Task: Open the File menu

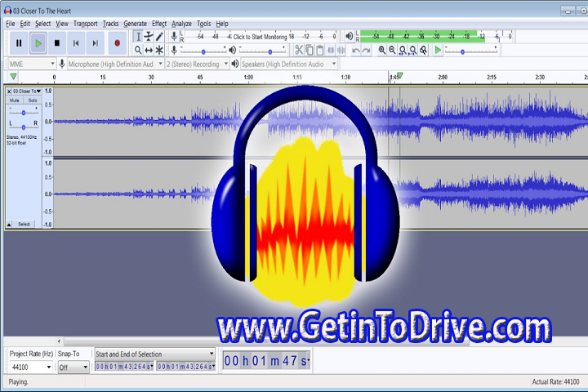Action: pos(10,24)
